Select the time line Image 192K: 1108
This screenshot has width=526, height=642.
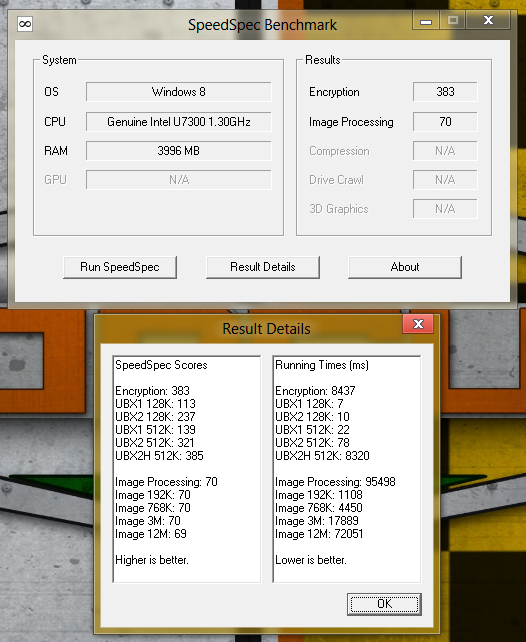point(319,495)
